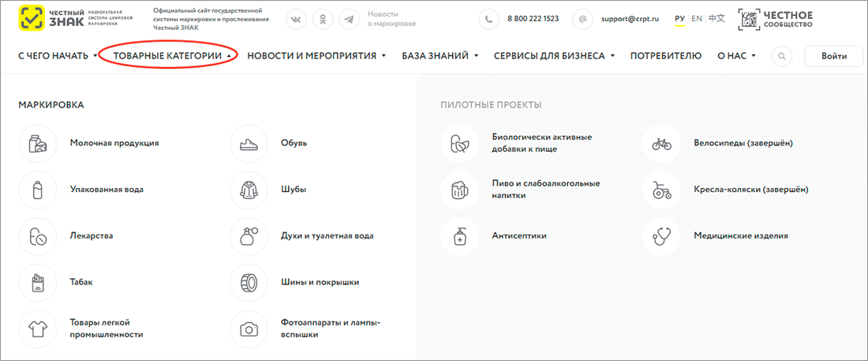Click the Молочная продукция milk icon
Viewport: 868px width, 361px height.
pyautogui.click(x=38, y=144)
